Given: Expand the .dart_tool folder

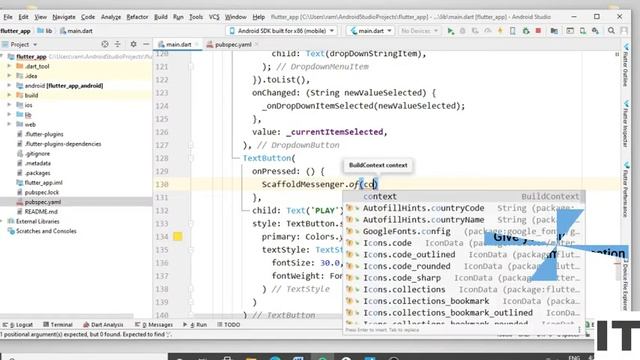Looking at the screenshot, I should coord(9,66).
